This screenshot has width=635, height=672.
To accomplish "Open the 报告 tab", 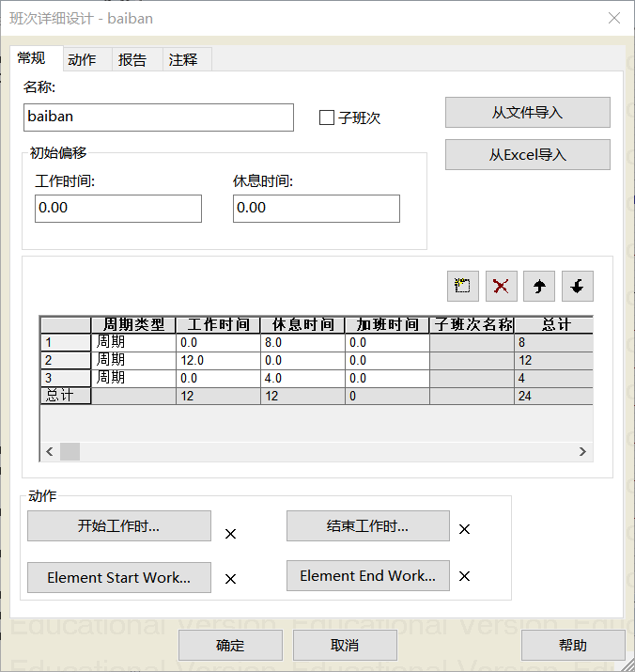I will [132, 59].
